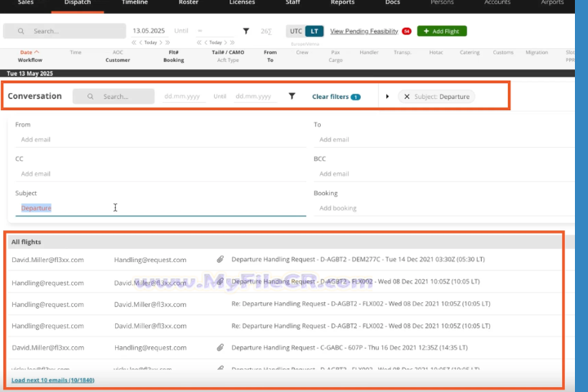Jump back with end-date double-left chevron
Image resolution: width=588 pixels, height=392 pixels.
pyautogui.click(x=199, y=42)
